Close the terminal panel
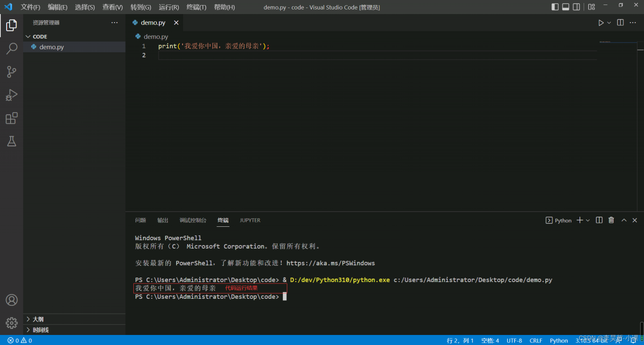644x345 pixels. (635, 220)
